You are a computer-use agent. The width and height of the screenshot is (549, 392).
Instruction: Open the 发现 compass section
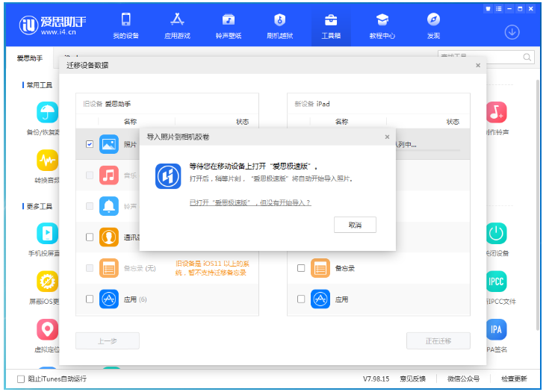click(433, 26)
